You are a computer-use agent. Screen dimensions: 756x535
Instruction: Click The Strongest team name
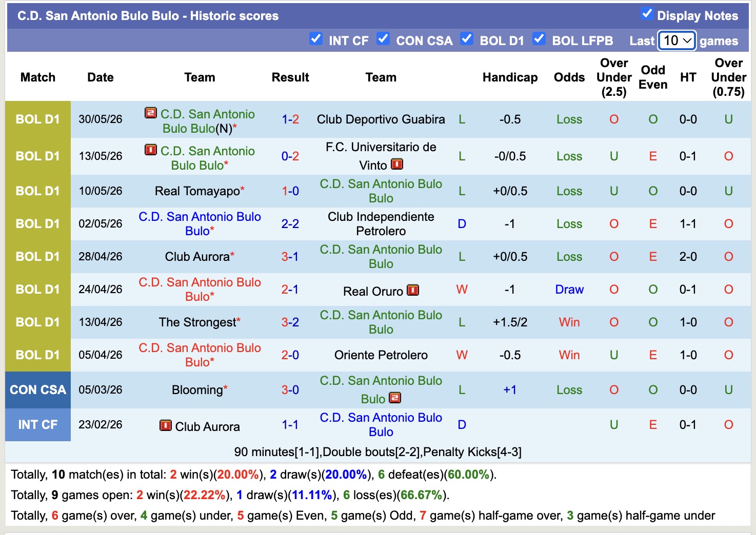(197, 322)
